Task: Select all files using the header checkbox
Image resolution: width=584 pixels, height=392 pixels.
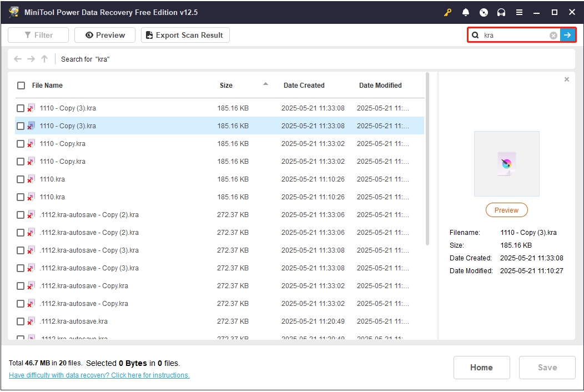Action: (x=21, y=86)
